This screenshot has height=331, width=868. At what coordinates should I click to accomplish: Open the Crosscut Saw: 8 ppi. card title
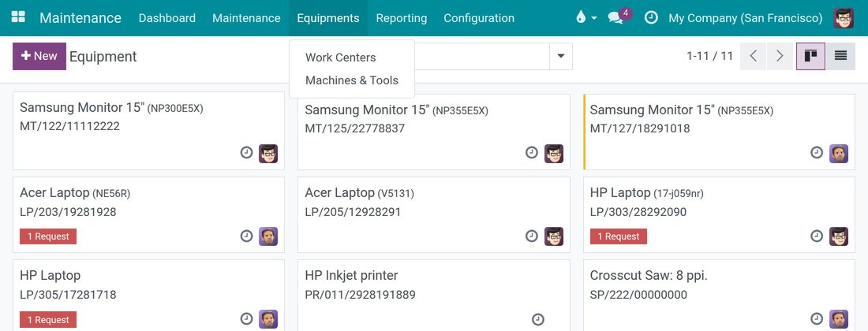tap(649, 275)
